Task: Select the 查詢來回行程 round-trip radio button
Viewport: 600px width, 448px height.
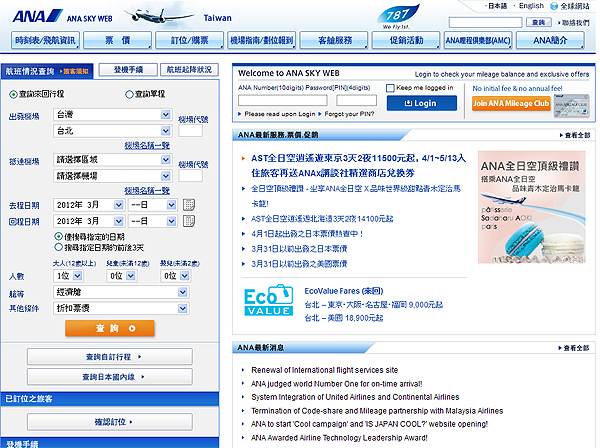Action: click(13, 94)
